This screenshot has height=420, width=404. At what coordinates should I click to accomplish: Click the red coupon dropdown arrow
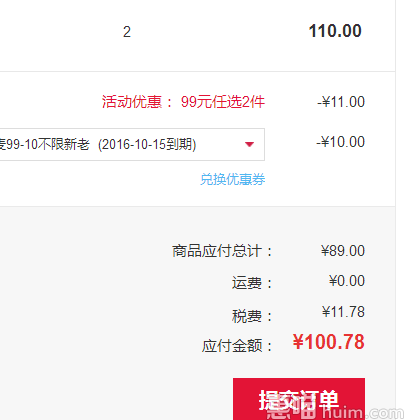tap(249, 144)
